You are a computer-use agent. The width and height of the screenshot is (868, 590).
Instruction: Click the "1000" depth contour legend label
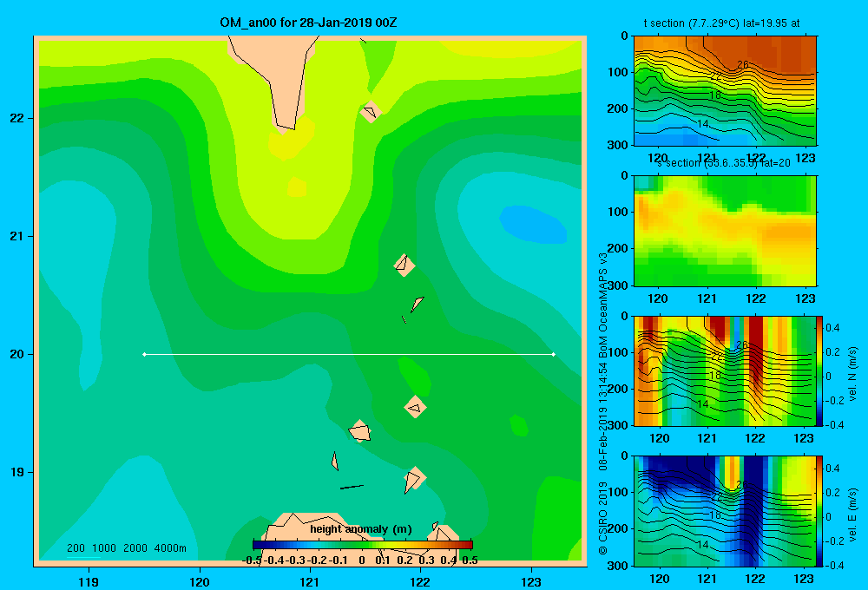[x=104, y=548]
